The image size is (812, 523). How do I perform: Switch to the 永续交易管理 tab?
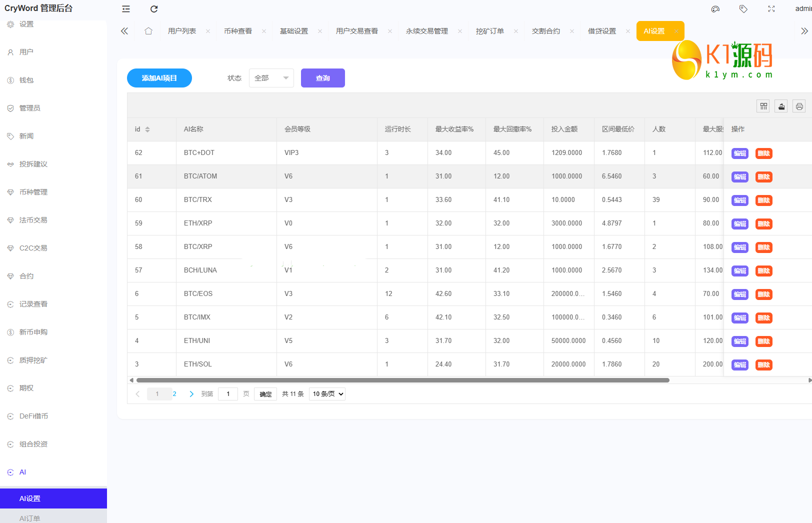coord(427,31)
